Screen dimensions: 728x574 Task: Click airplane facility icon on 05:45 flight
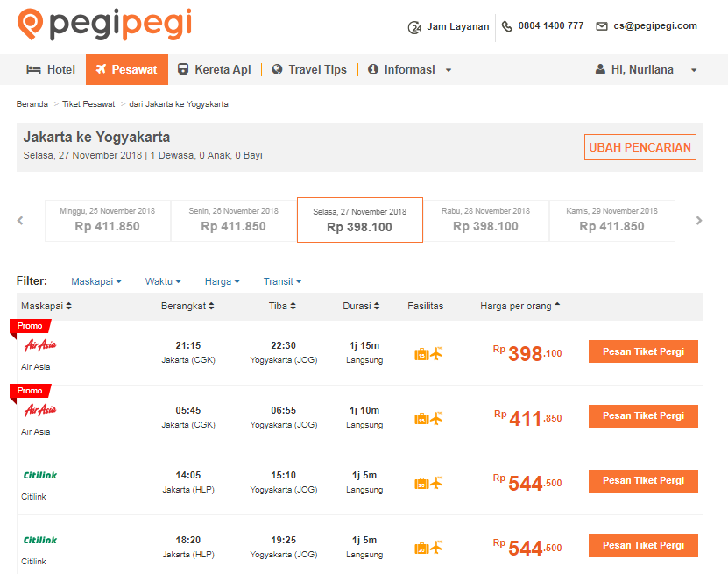436,418
